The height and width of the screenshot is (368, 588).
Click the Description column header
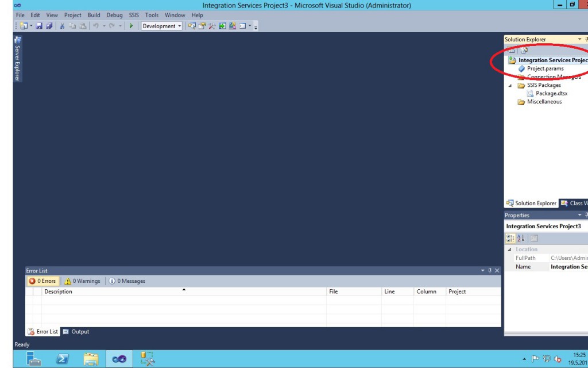[59, 292]
